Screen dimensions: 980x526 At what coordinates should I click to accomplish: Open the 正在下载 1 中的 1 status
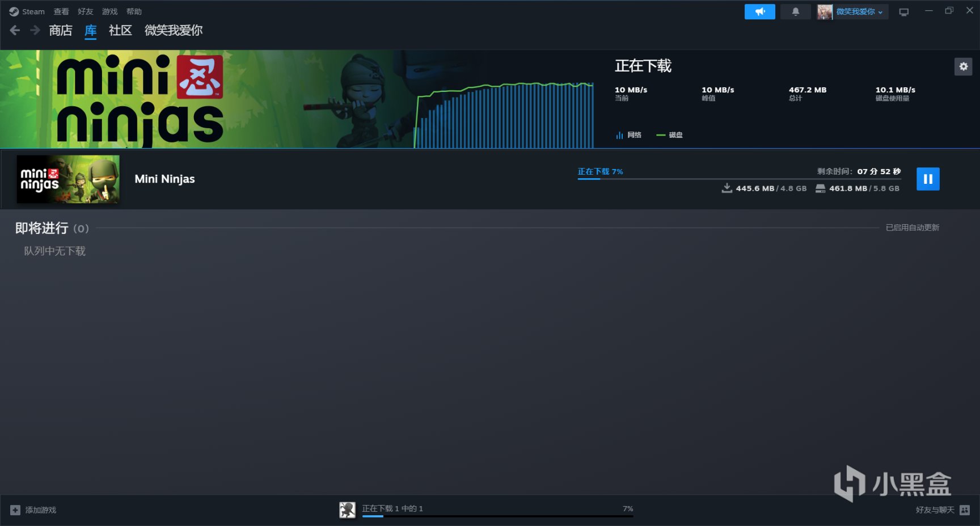[x=392, y=508]
